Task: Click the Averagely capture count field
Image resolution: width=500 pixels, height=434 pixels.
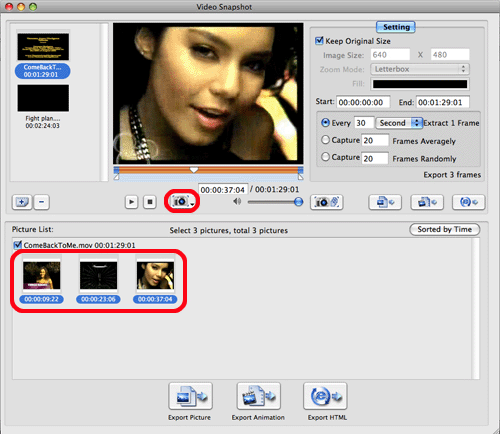Action: point(375,140)
